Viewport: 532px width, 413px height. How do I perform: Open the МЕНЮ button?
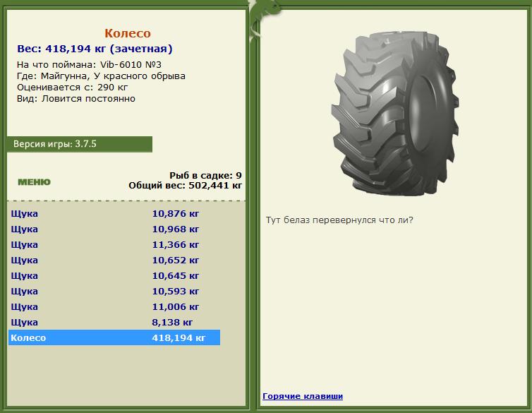pos(34,182)
